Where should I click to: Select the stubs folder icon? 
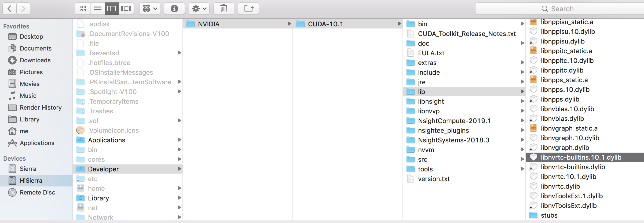[533, 215]
